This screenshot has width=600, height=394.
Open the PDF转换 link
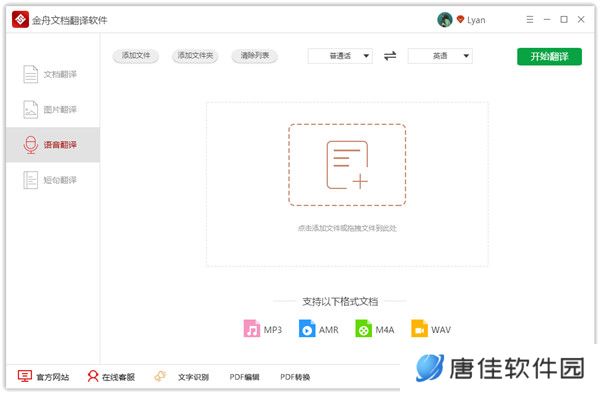click(x=295, y=377)
